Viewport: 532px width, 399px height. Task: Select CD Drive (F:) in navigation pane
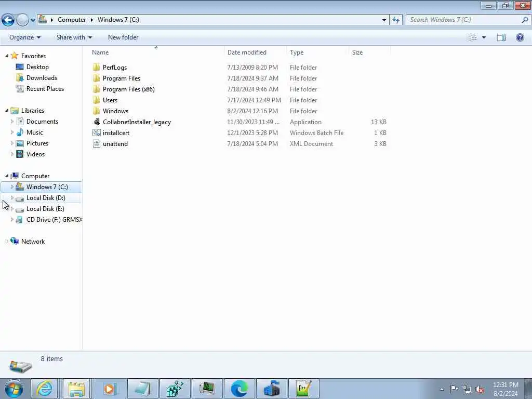(54, 220)
